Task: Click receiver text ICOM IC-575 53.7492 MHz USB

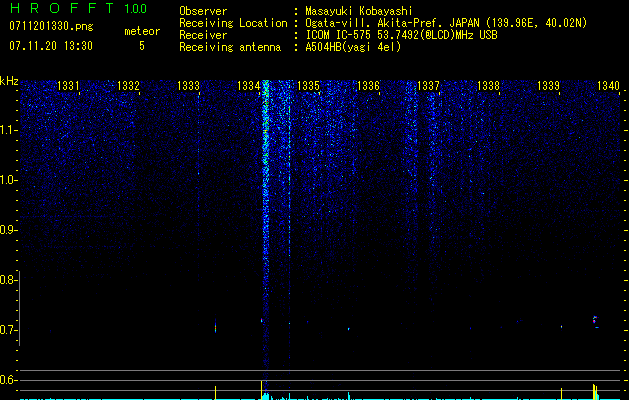Action: [401, 35]
